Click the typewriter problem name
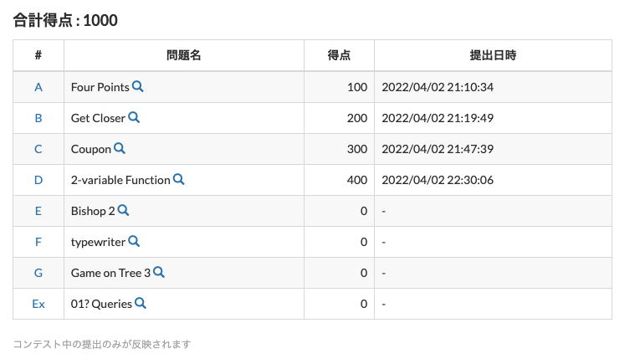635x364 pixels. (x=98, y=242)
